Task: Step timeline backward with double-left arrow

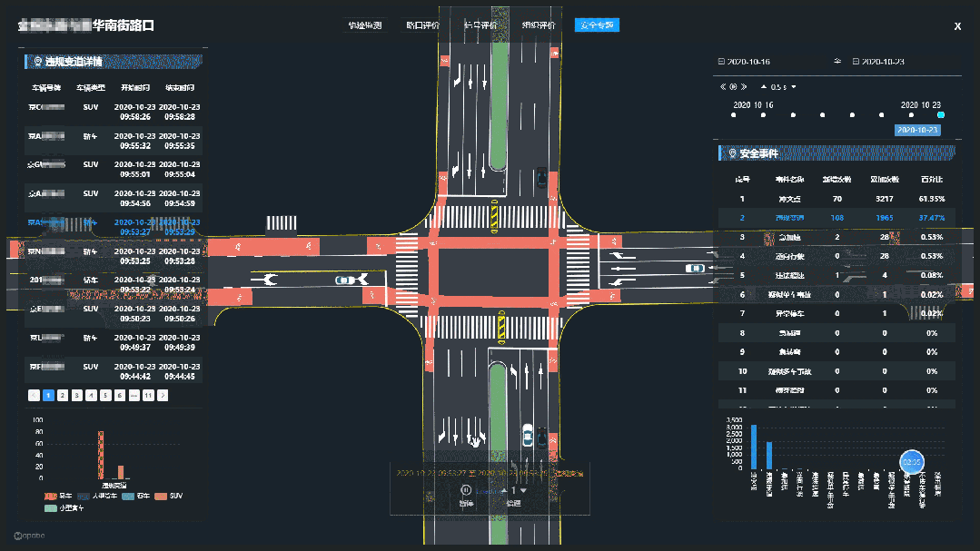Action: (x=723, y=87)
